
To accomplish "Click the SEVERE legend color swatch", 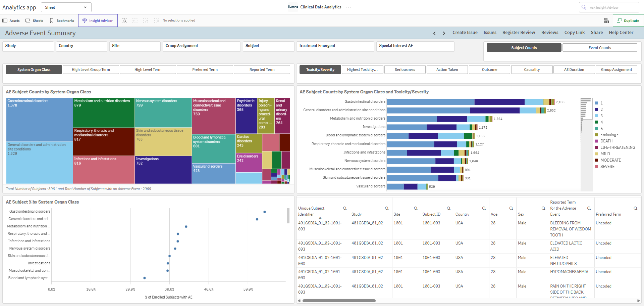I will coord(597,167).
